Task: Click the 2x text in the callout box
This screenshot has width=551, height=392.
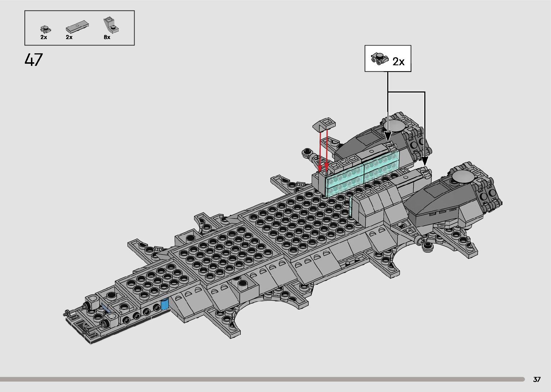Action: click(398, 62)
